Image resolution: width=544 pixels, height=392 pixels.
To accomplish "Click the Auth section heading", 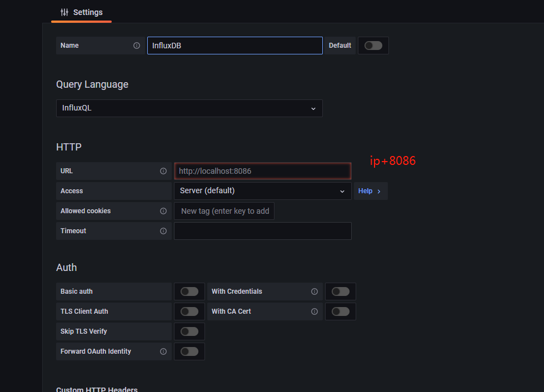I will click(67, 268).
